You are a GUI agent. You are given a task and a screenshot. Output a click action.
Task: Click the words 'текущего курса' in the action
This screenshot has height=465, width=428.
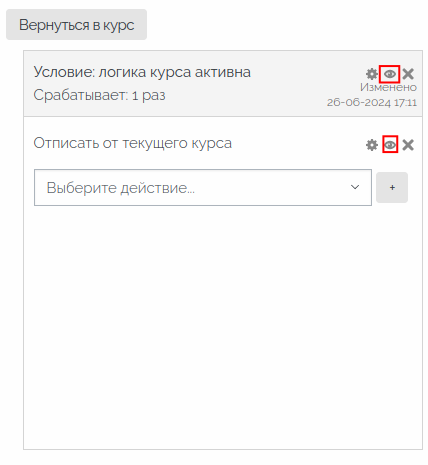pos(177,144)
